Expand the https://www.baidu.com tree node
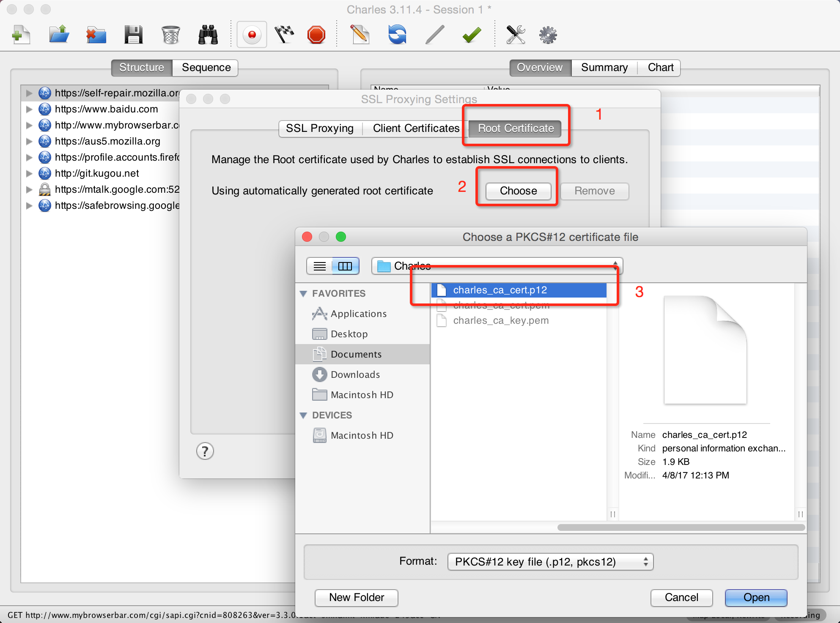Screen dimensions: 840x623 (29, 109)
